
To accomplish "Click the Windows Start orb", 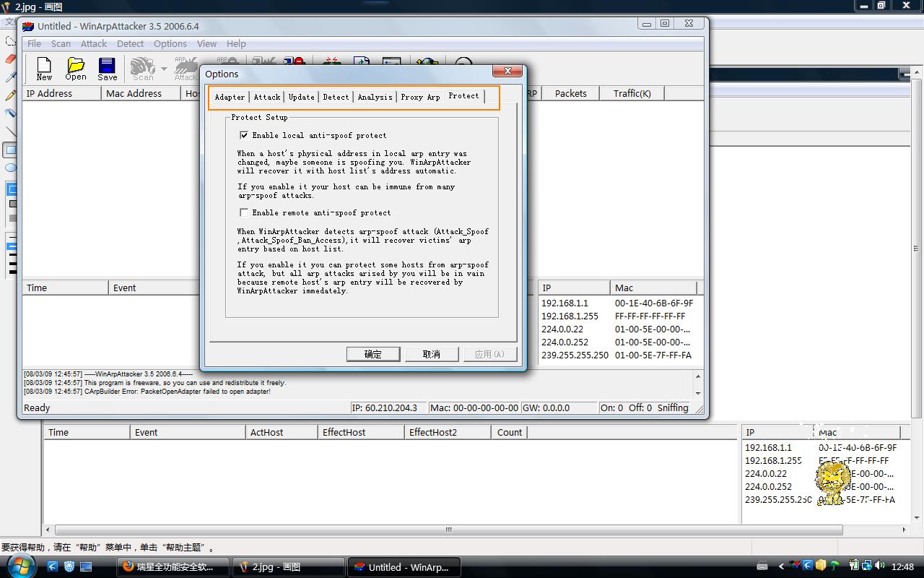I will (20, 566).
